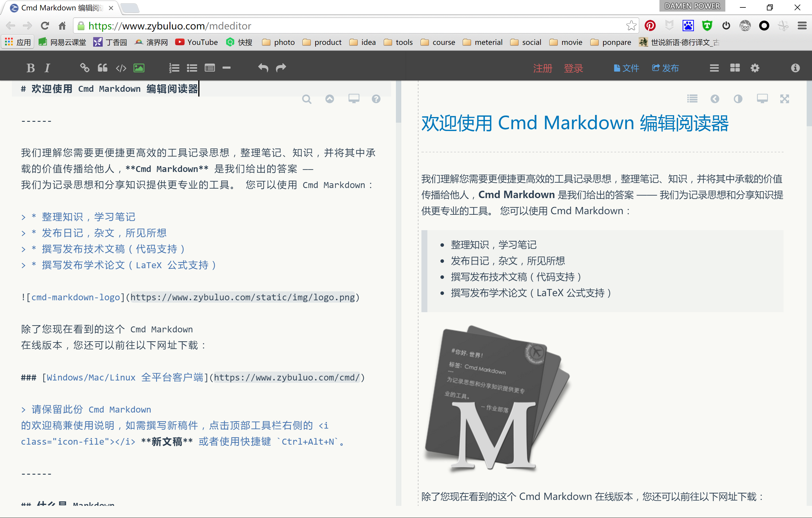Viewport: 812px width, 518px height.
Task: Toggle bold formatting in editor toolbar
Action: [30, 68]
